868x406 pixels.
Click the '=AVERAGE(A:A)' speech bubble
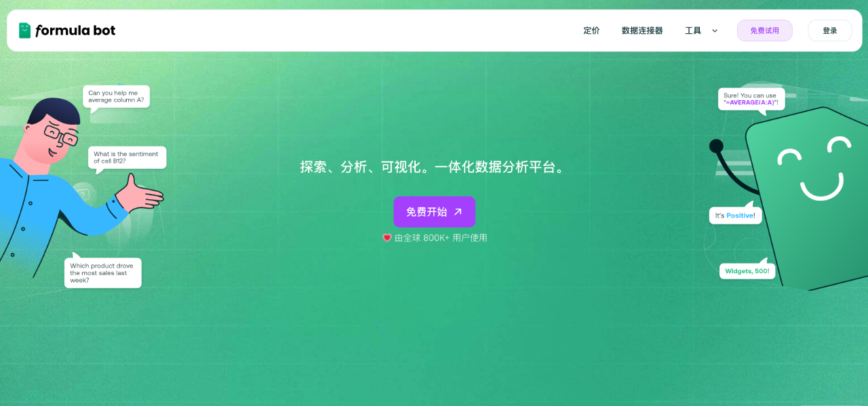click(751, 99)
